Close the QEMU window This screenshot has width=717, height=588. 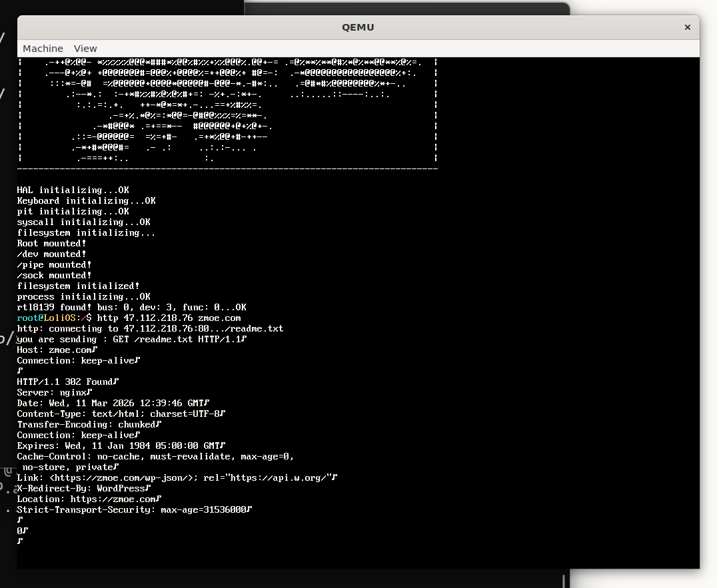(687, 27)
